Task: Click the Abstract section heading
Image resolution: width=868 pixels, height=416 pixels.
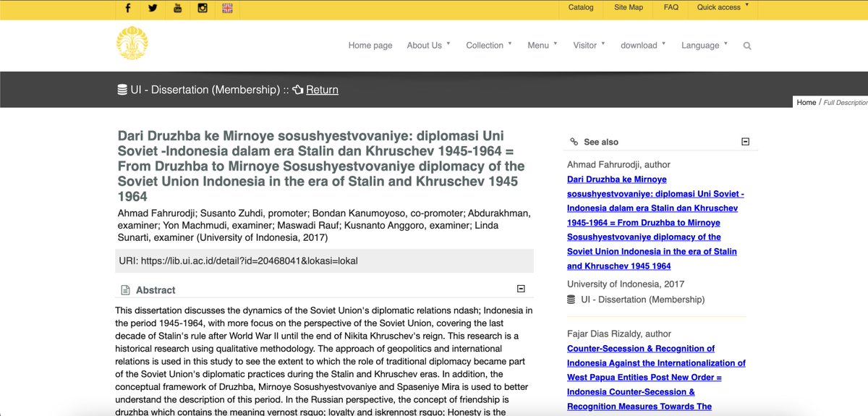Action: (x=156, y=290)
